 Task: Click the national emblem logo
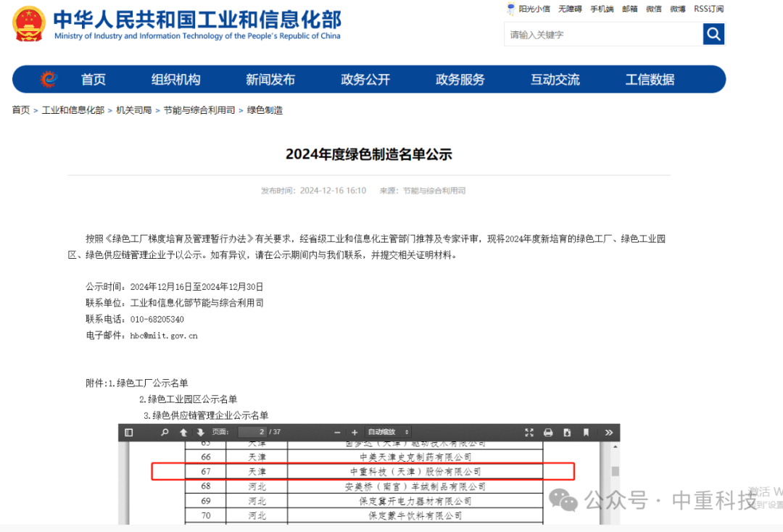pyautogui.click(x=29, y=23)
